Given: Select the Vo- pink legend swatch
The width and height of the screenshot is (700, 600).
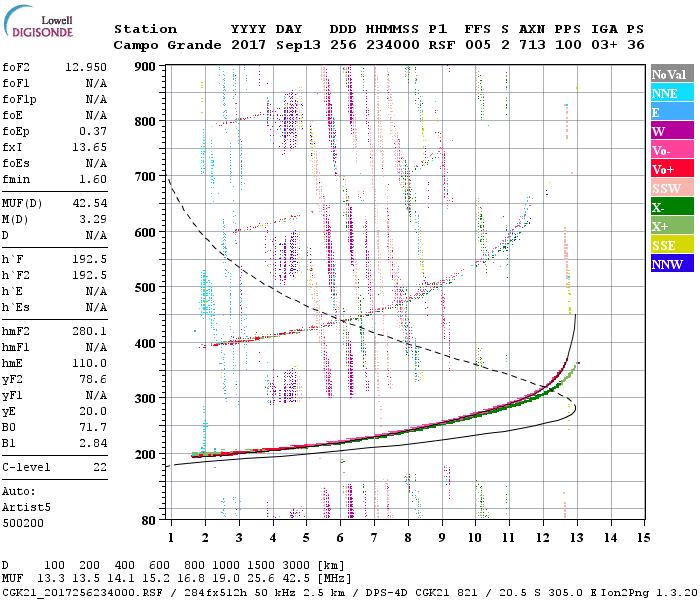Looking at the screenshot, I should pos(672,150).
